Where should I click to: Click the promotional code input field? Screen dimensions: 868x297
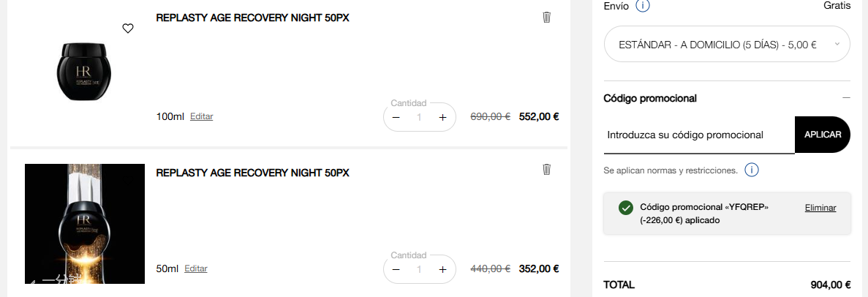(x=698, y=135)
